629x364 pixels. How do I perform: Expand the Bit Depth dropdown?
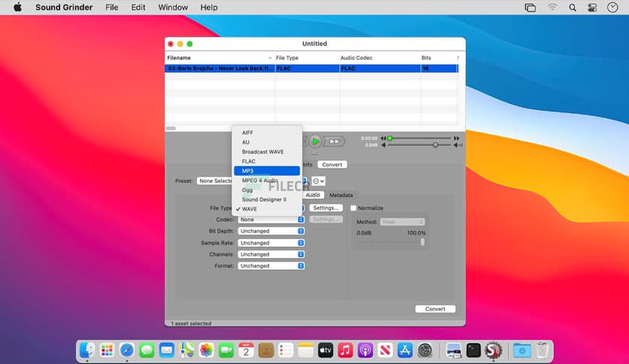click(x=271, y=232)
